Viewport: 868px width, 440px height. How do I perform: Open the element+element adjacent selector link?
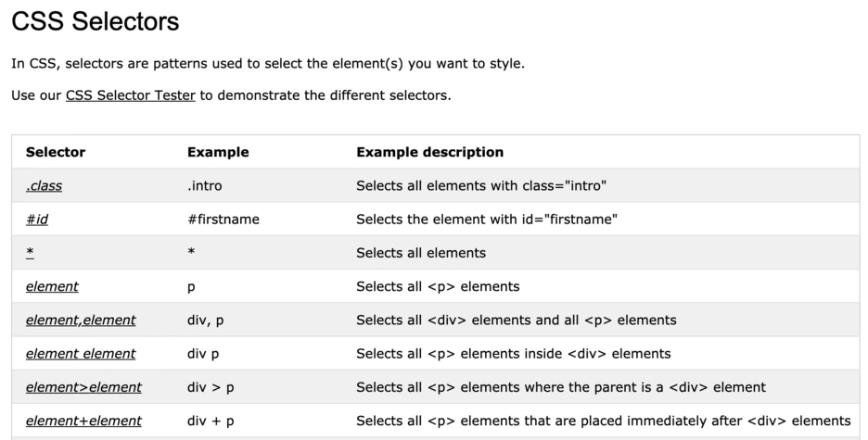click(x=83, y=421)
